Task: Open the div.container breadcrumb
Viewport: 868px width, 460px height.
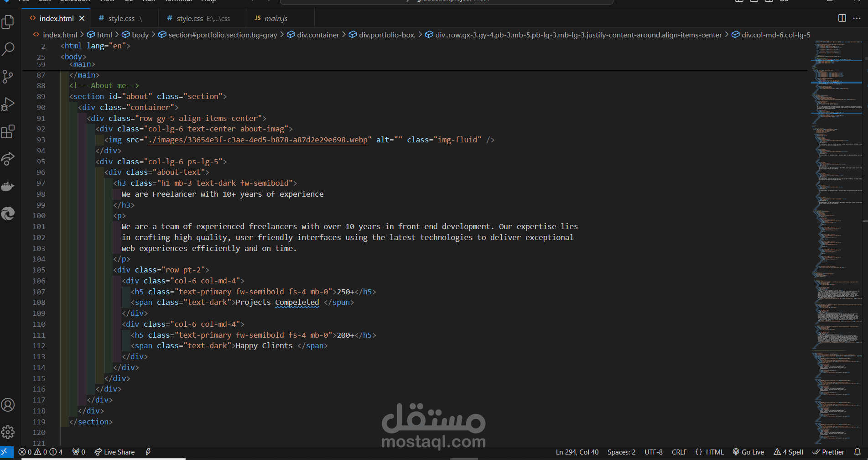Action: pyautogui.click(x=313, y=35)
